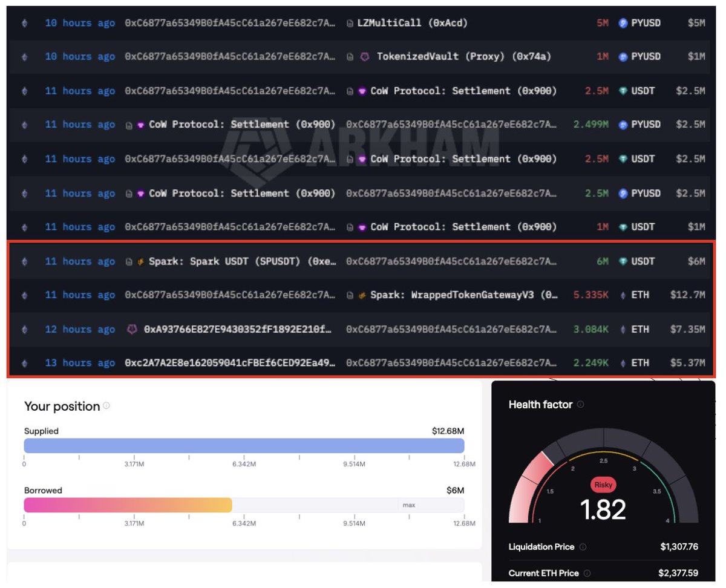Screen dimensions: 726x588
Task: Click the PYUSD token icon in the 2.499M row
Action: click(623, 125)
